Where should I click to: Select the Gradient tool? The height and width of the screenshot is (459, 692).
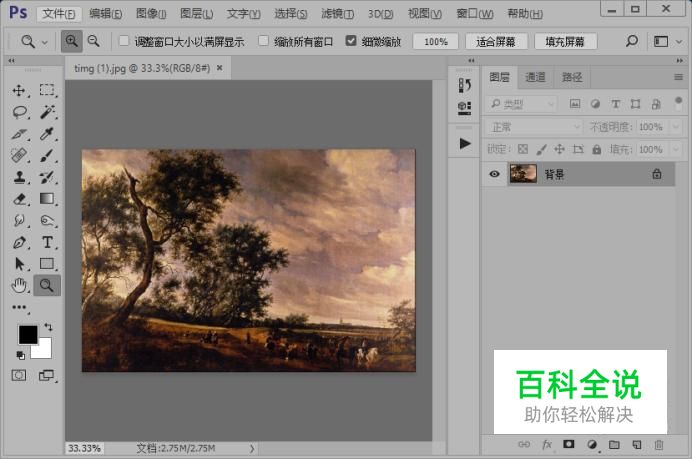tap(47, 199)
